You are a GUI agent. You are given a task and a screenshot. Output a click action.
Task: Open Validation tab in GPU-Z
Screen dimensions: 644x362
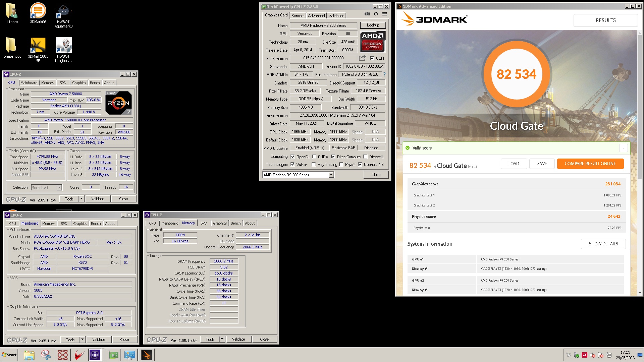[336, 16]
